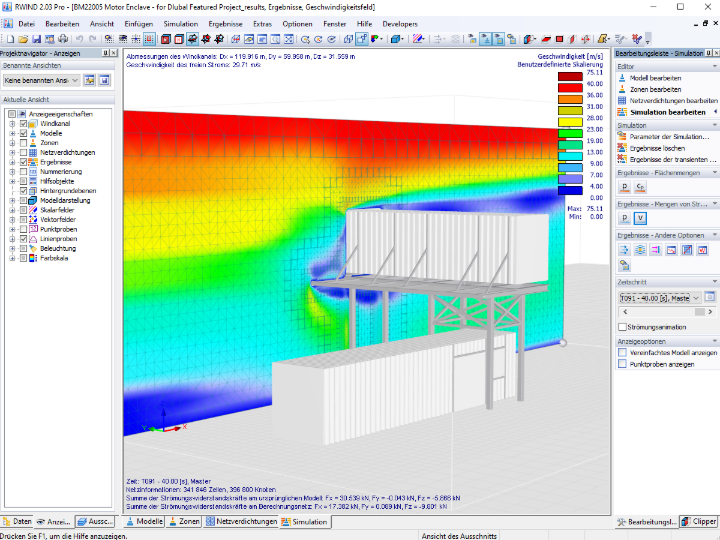
Task: Expand the Farbskala tree node
Action: [x=12, y=258]
